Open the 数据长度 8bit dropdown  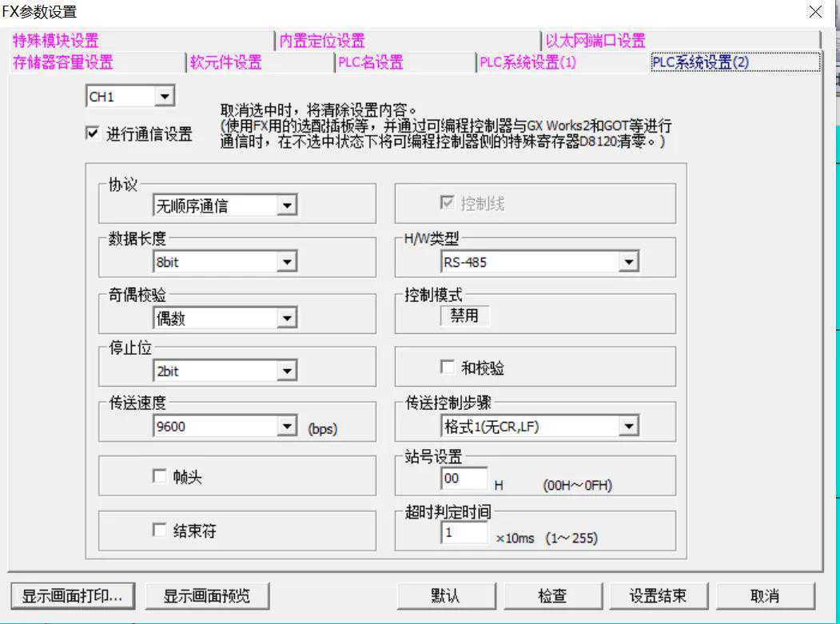click(287, 261)
